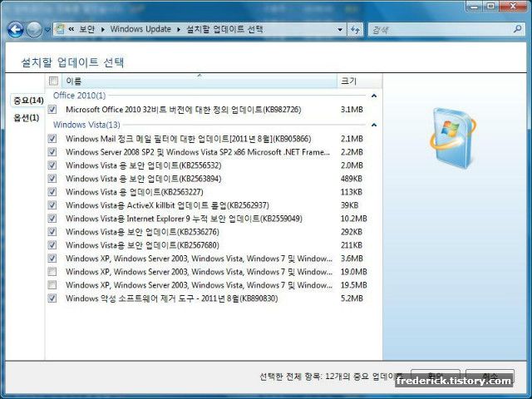The image size is (532, 399).
Task: Collapse the Office 2010(1) group
Action: [x=374, y=96]
